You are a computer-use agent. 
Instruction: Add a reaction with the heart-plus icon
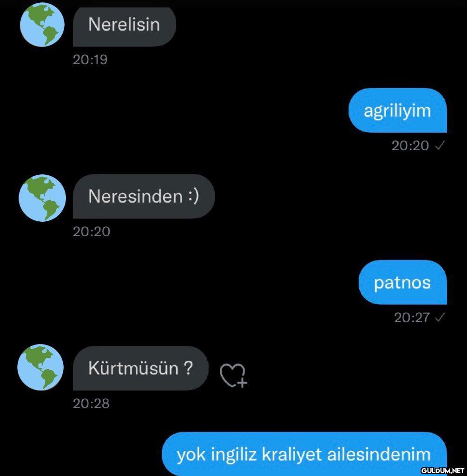[233, 376]
